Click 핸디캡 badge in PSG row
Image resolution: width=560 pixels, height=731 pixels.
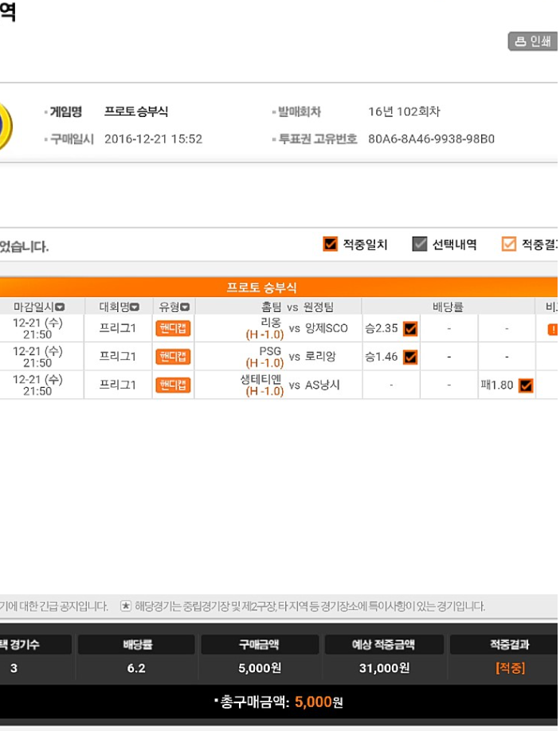(173, 357)
